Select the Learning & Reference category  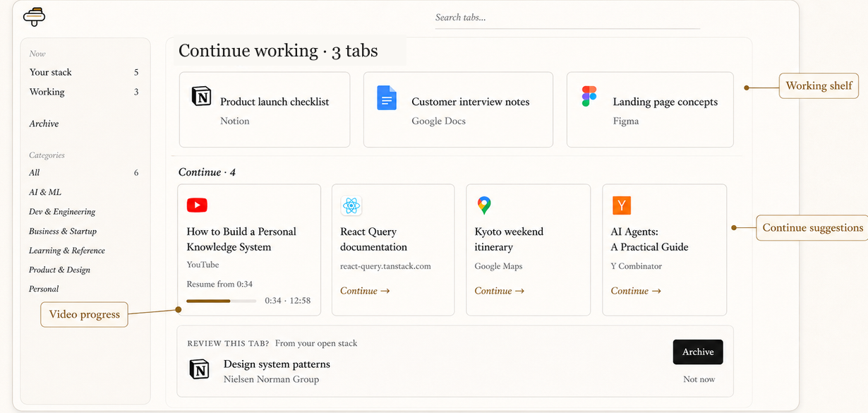pyautogui.click(x=67, y=250)
